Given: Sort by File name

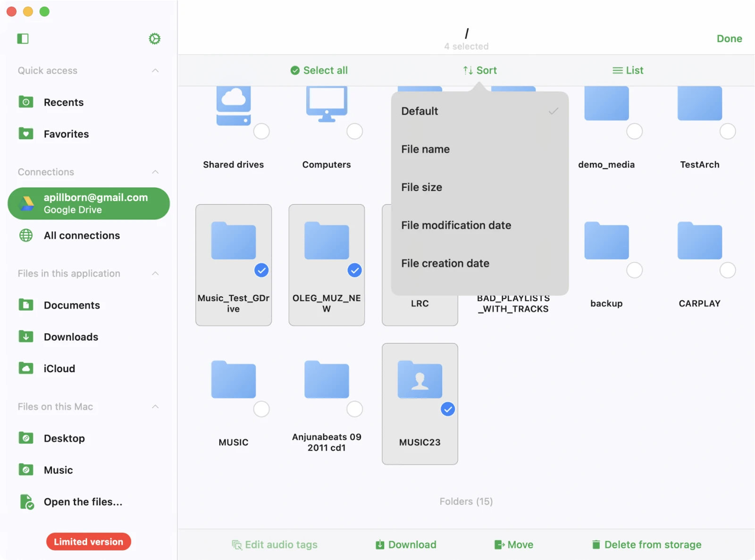Looking at the screenshot, I should click(425, 149).
